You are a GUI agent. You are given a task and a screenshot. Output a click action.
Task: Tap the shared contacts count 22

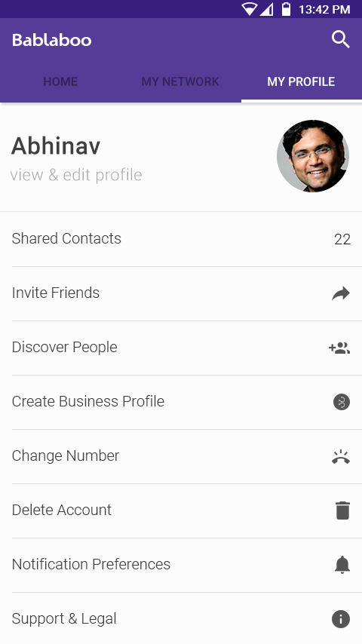[342, 240]
